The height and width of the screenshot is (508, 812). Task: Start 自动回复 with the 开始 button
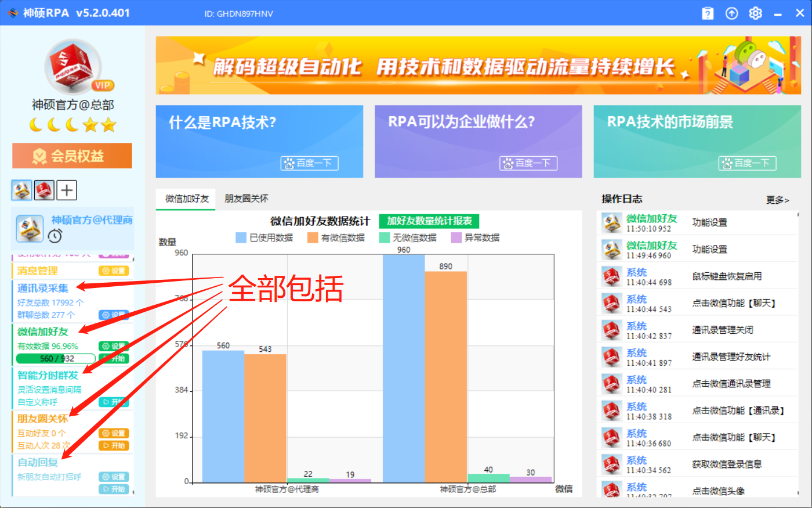[x=114, y=489]
